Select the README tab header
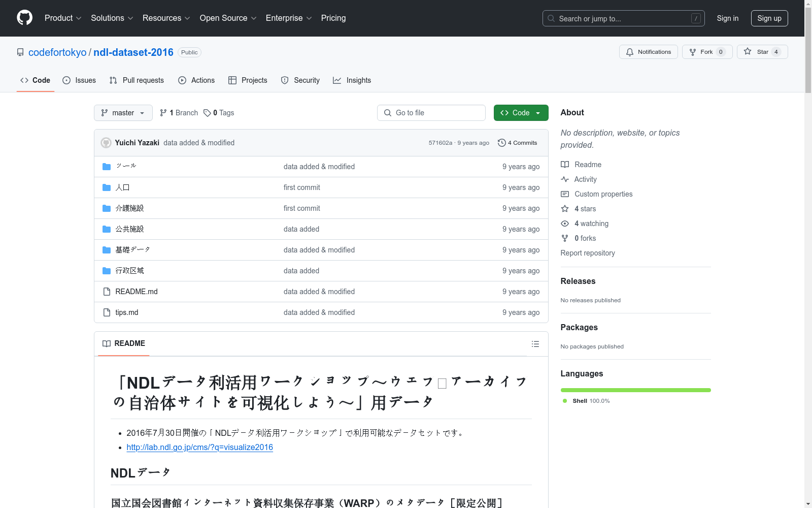The image size is (812, 508). [124, 343]
